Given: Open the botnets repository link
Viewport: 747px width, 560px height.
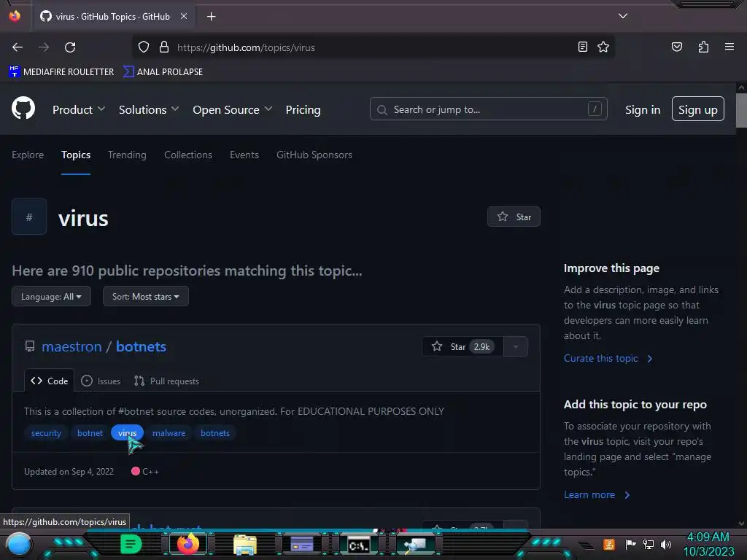Looking at the screenshot, I should (141, 346).
